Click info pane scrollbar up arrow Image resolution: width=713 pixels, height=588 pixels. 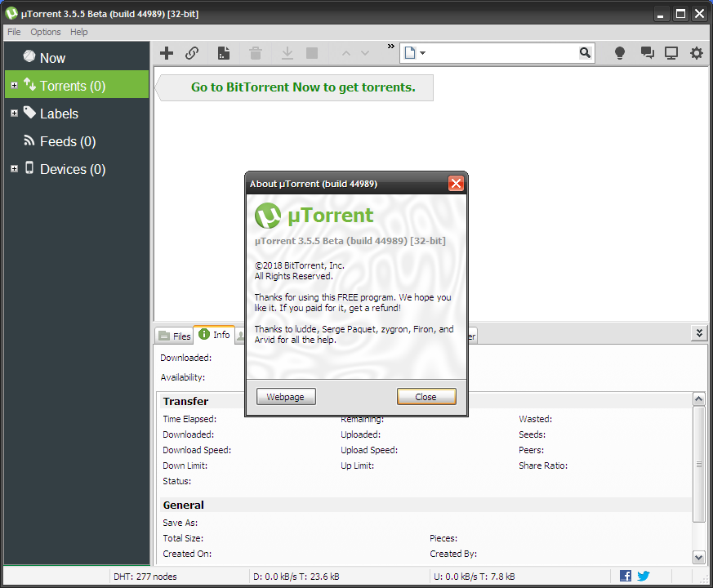[x=698, y=399]
